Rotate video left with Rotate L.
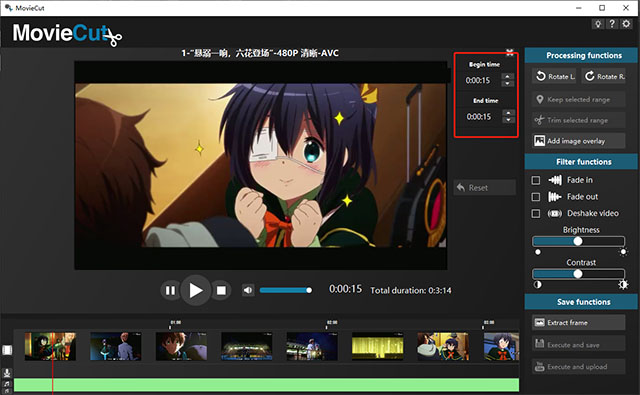The image size is (640, 395). coord(554,76)
